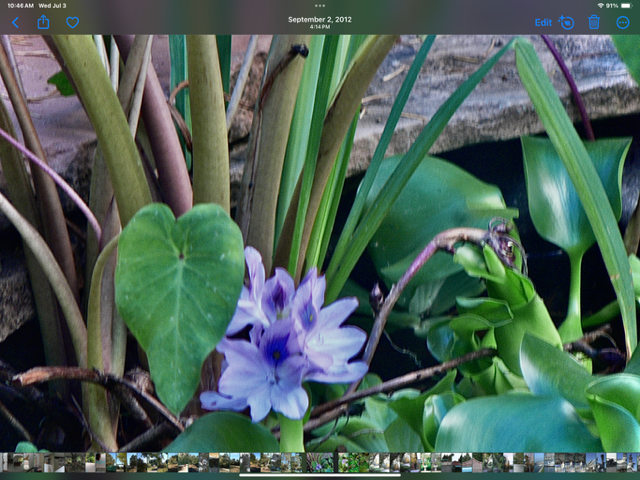This screenshot has height=480, width=640.
Task: Tap the Edit button
Action: [x=543, y=22]
